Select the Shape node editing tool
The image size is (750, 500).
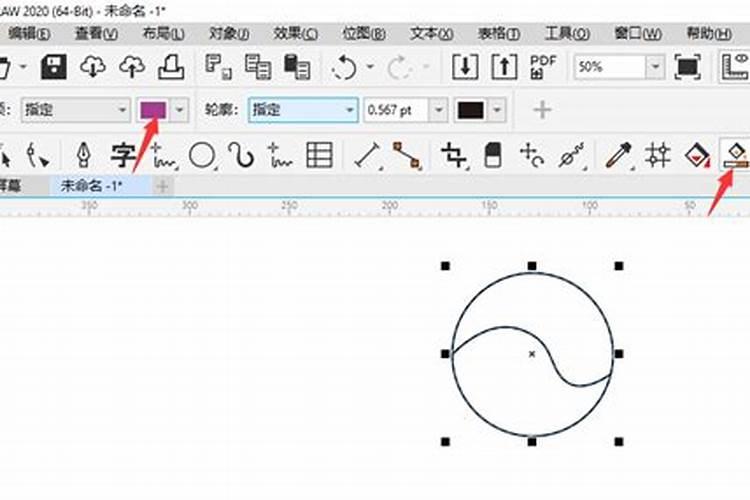(37, 155)
